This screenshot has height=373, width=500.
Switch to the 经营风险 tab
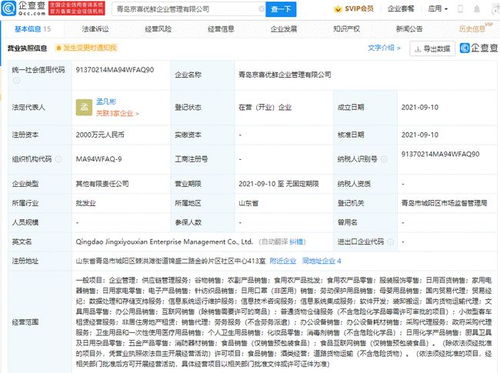[158, 29]
